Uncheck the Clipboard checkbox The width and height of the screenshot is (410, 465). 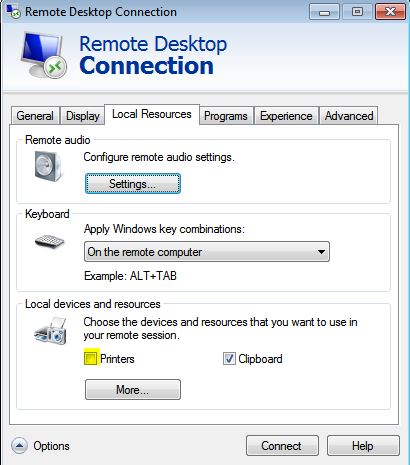229,358
